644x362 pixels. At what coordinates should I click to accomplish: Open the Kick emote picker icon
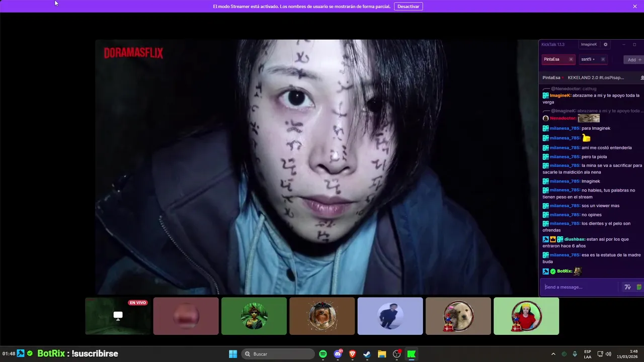click(x=639, y=287)
